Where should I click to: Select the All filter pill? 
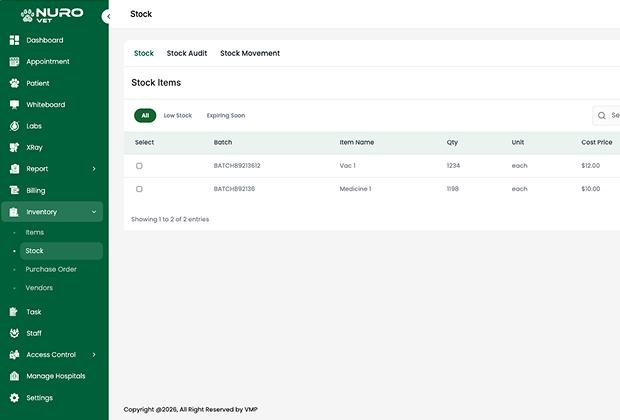[145, 115]
